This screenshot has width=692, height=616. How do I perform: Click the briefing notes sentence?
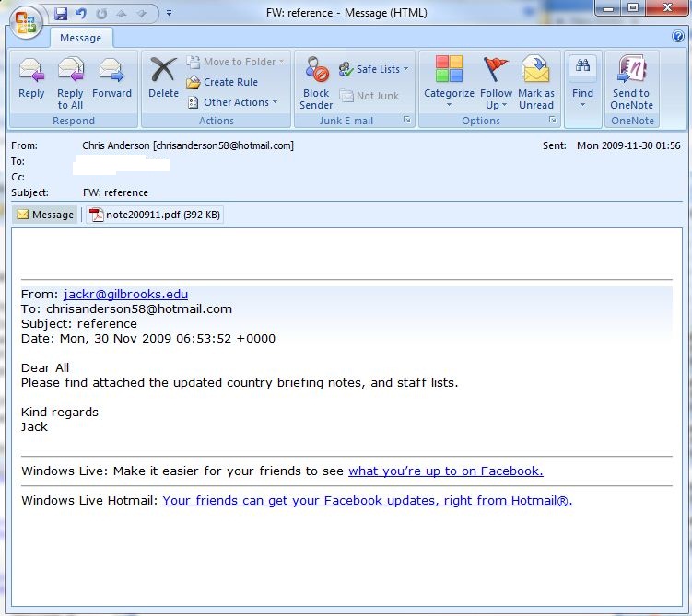coord(240,383)
